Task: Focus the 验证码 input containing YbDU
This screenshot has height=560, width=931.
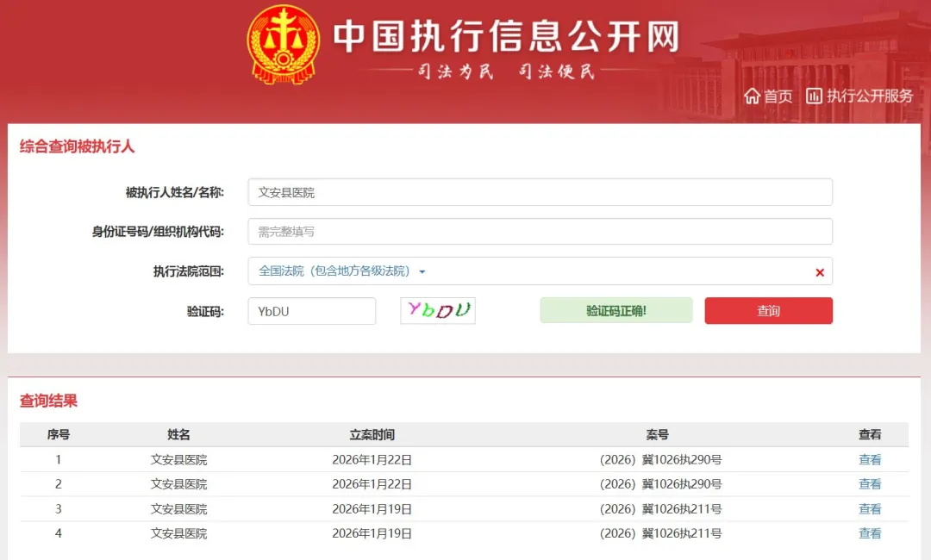Action: point(312,311)
